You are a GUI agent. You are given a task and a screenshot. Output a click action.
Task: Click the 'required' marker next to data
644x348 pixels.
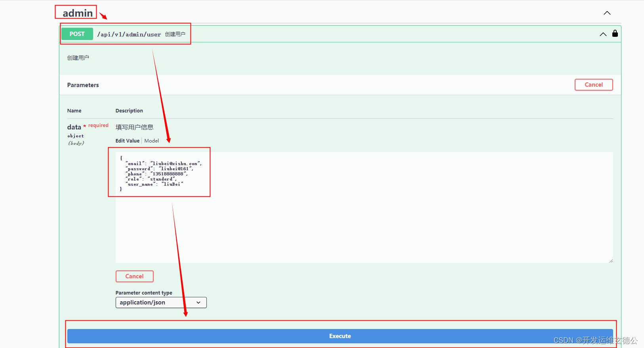pyautogui.click(x=98, y=126)
